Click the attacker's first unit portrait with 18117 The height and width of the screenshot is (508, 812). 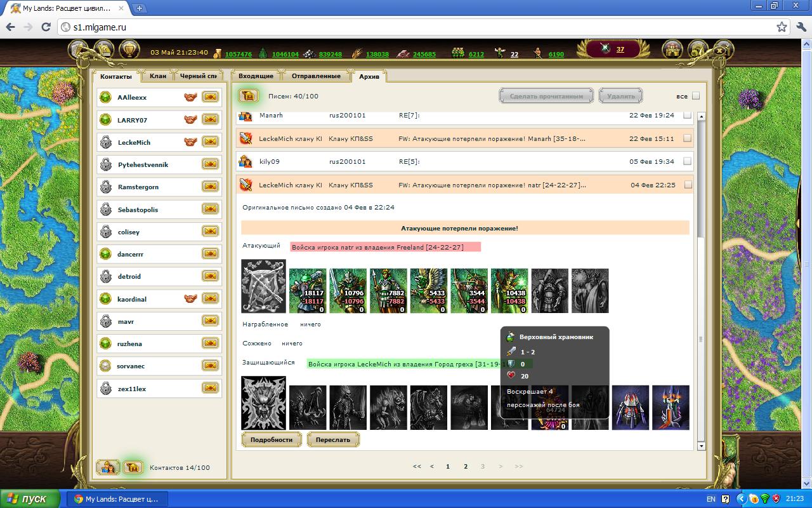tap(308, 291)
